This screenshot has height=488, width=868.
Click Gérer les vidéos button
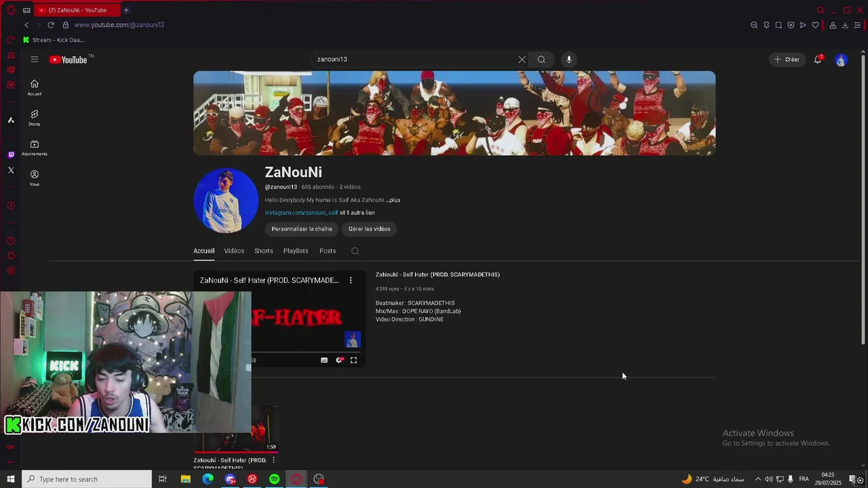click(x=370, y=229)
